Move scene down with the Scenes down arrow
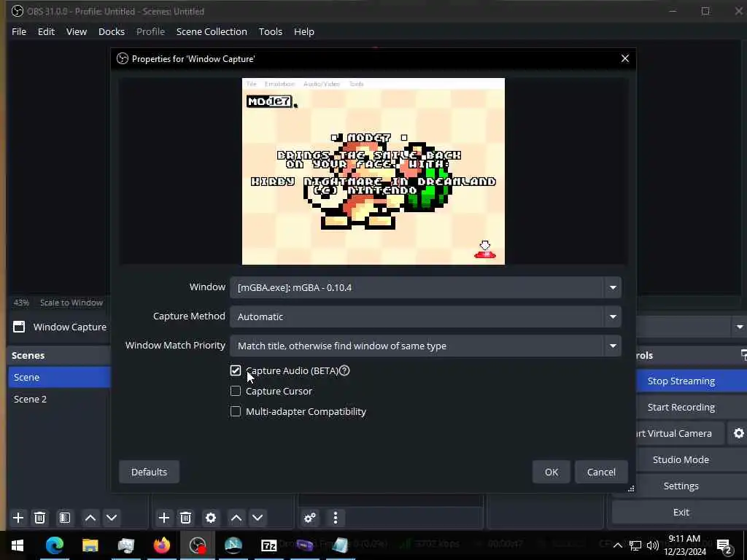The image size is (747, 560). 112,518
